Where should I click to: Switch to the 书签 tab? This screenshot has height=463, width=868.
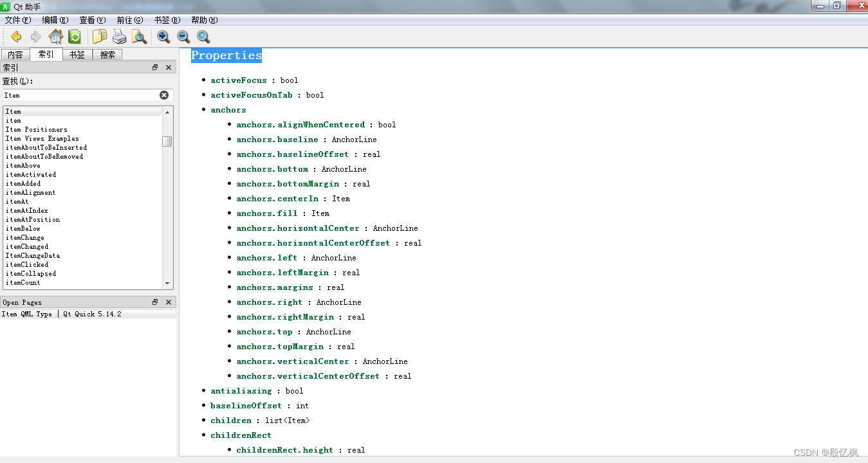point(77,54)
